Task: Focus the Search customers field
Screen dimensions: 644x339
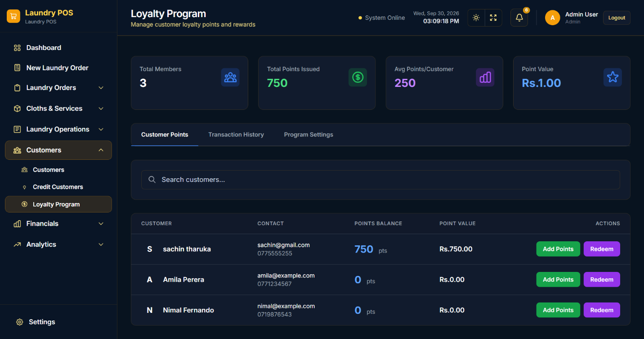Action: (380, 180)
